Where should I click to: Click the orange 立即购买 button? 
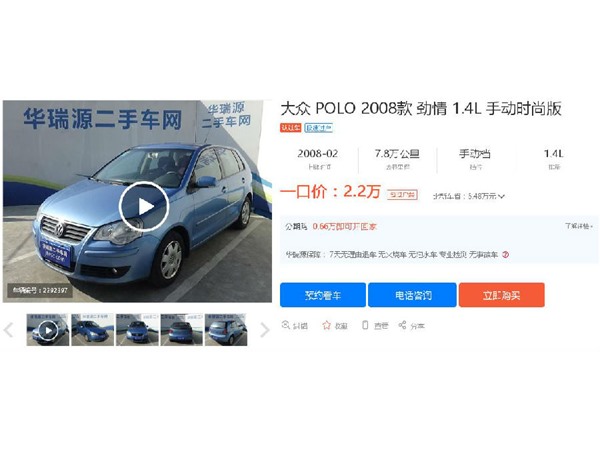[502, 295]
